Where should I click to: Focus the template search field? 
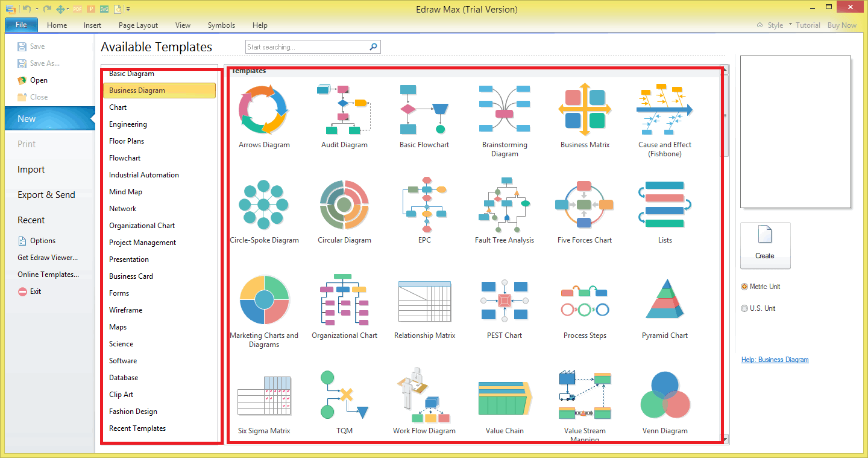tap(307, 47)
